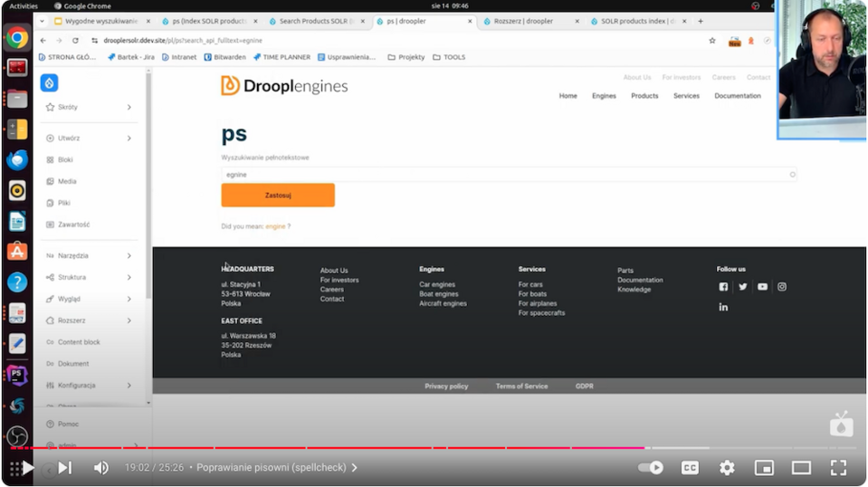
Task: Open the Droopler engines logo homepage
Action: (284, 86)
